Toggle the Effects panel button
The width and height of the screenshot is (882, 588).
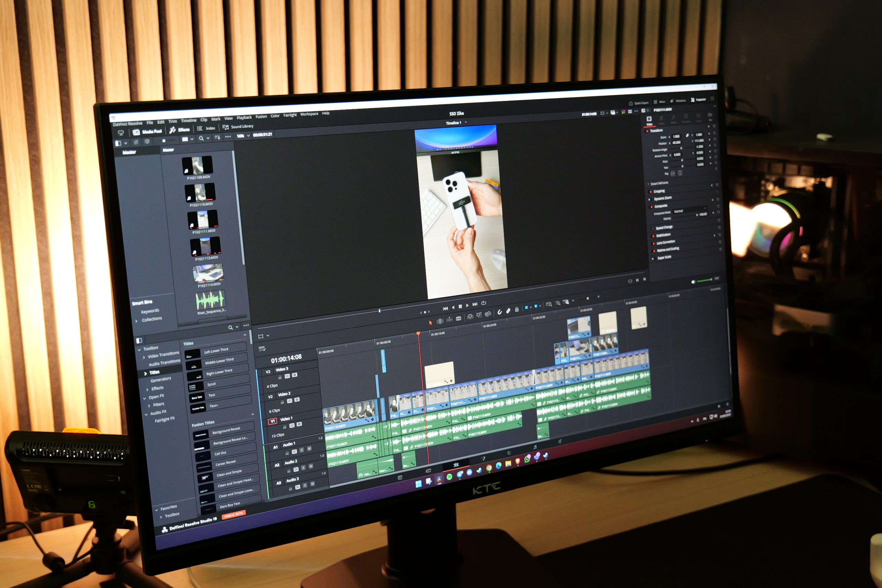[x=180, y=130]
